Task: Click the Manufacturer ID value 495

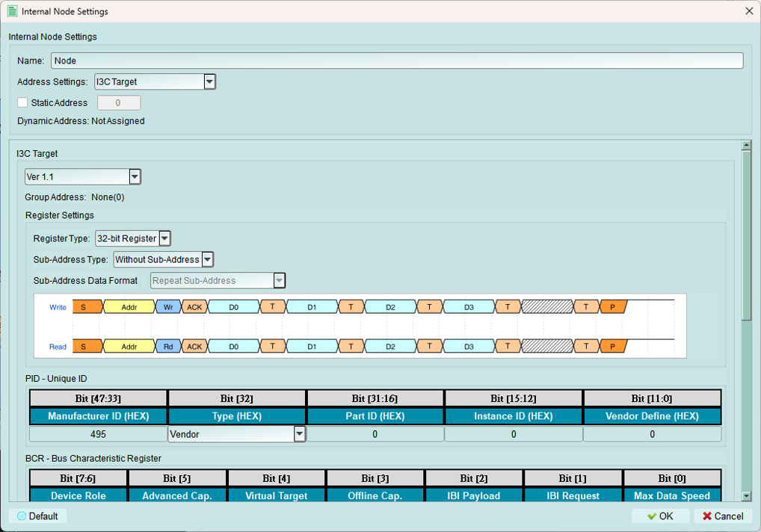Action: pyautogui.click(x=98, y=434)
